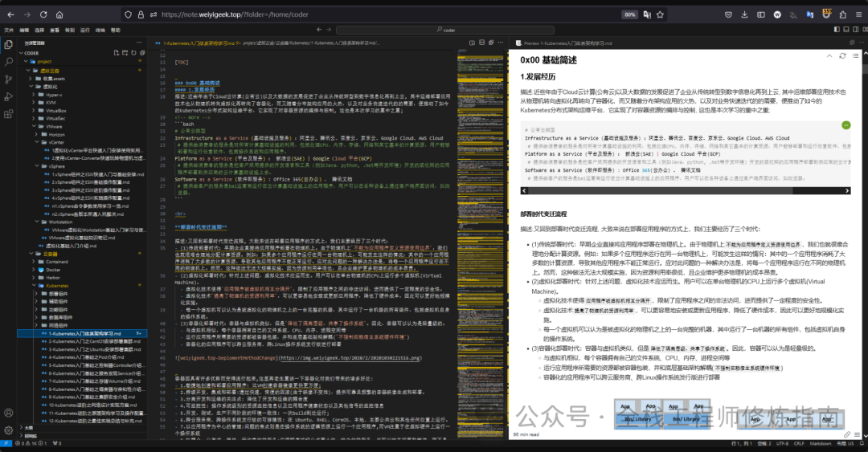Open explorer panel more actions menu

point(139,43)
